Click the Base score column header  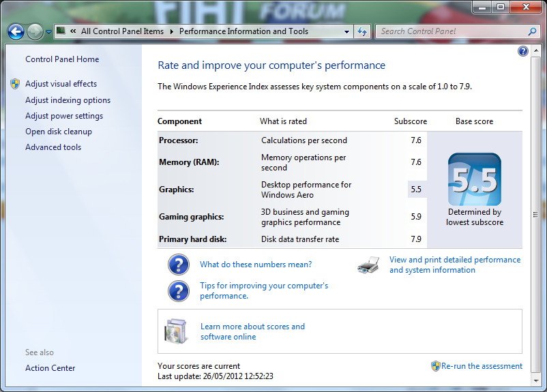coord(474,121)
